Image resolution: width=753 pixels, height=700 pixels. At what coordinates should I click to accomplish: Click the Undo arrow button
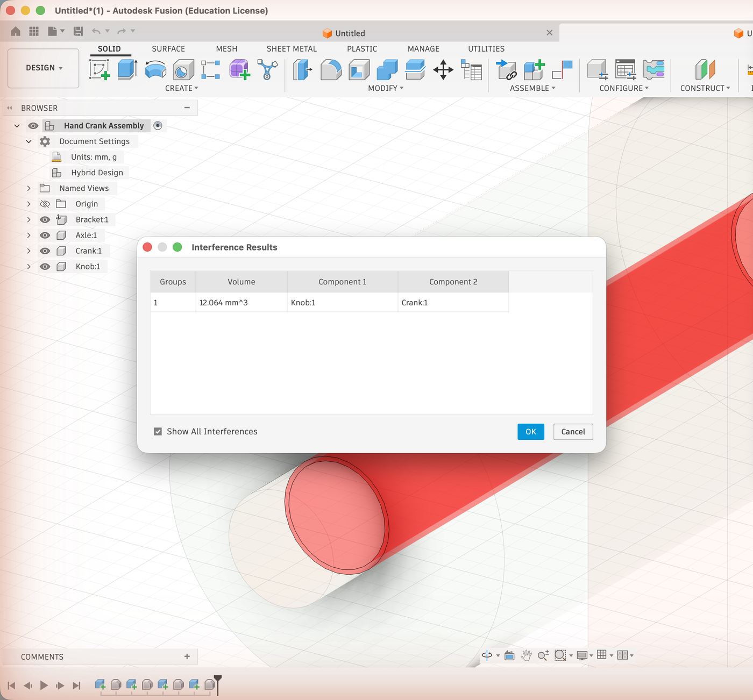96,31
